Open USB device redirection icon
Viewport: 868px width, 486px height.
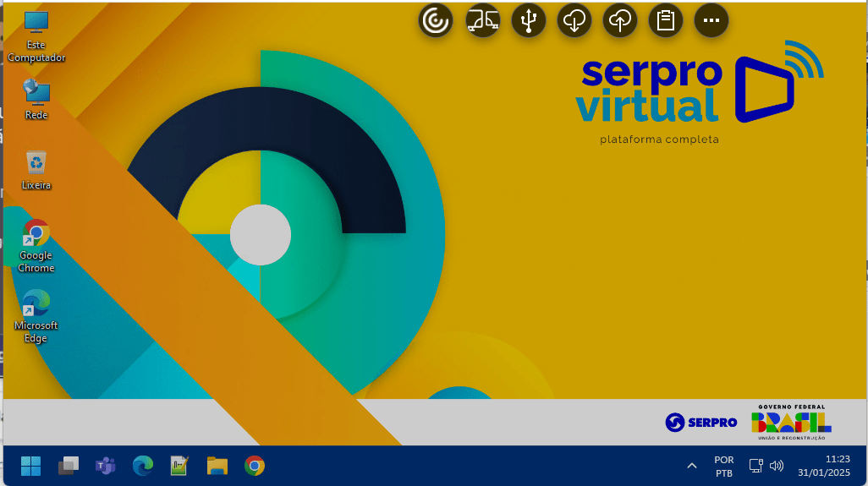[529, 20]
